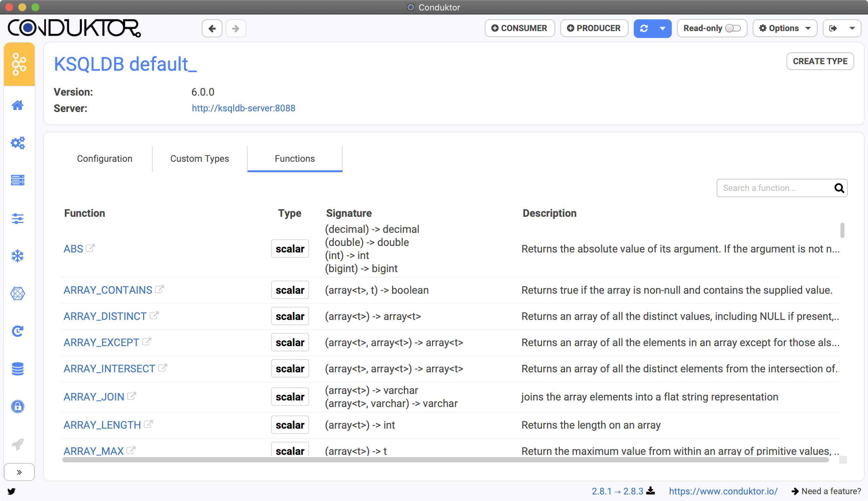The height and width of the screenshot is (501, 868).
Task: Open the database stack sidebar icon
Action: click(18, 369)
